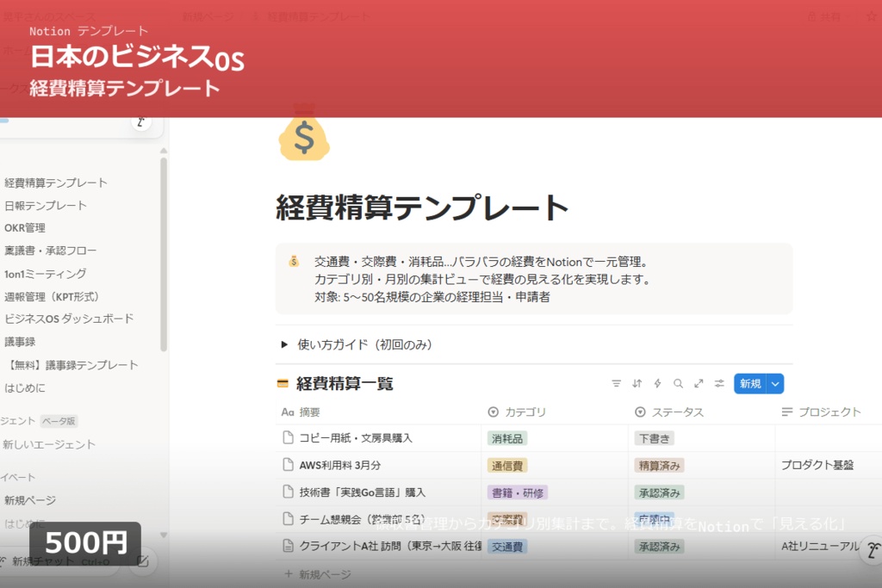
Task: Click the property icon on the ステータス column
Action: pyautogui.click(x=638, y=412)
